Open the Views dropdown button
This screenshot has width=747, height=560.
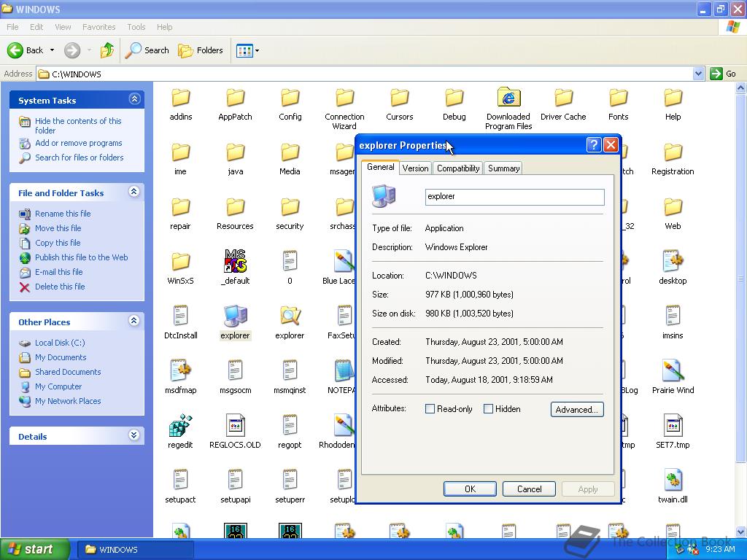coord(248,50)
